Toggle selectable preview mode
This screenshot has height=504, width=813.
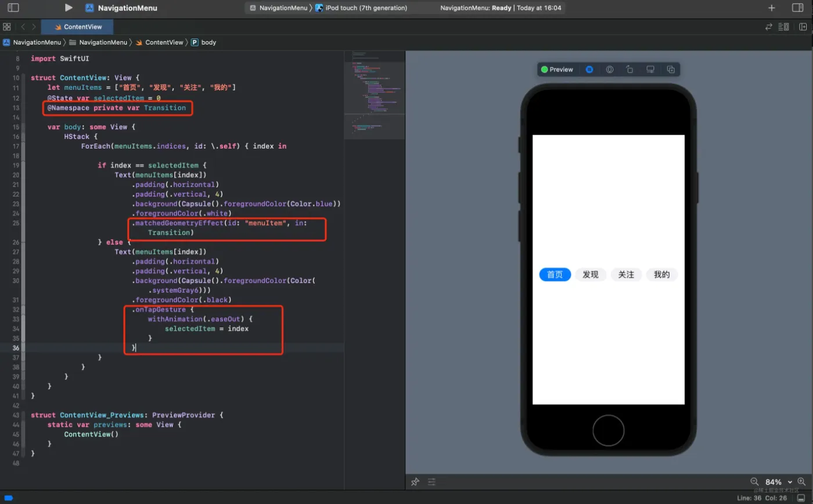(x=610, y=70)
